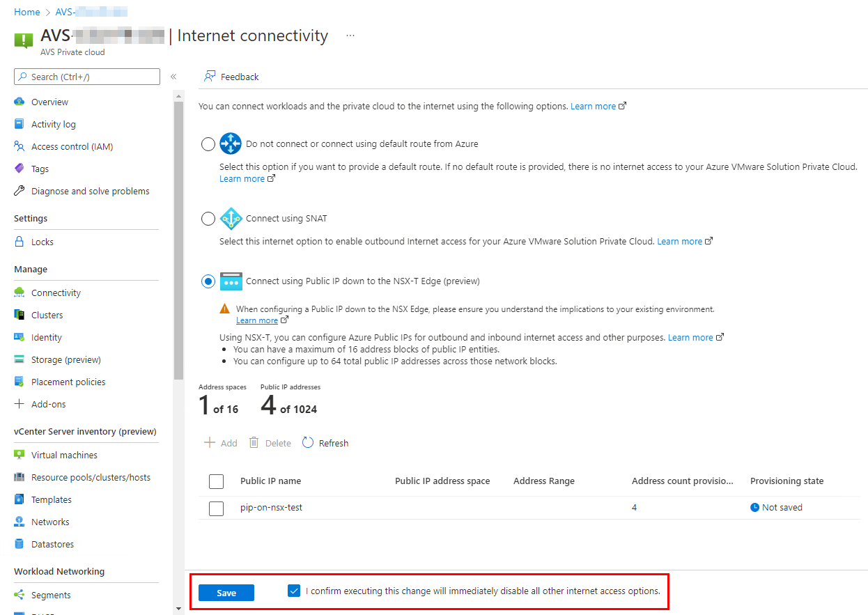Click the Networks icon
The image size is (868, 615).
(20, 522)
